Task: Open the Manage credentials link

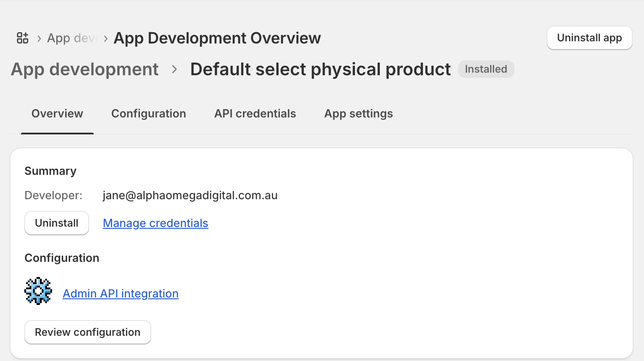Action: [155, 223]
